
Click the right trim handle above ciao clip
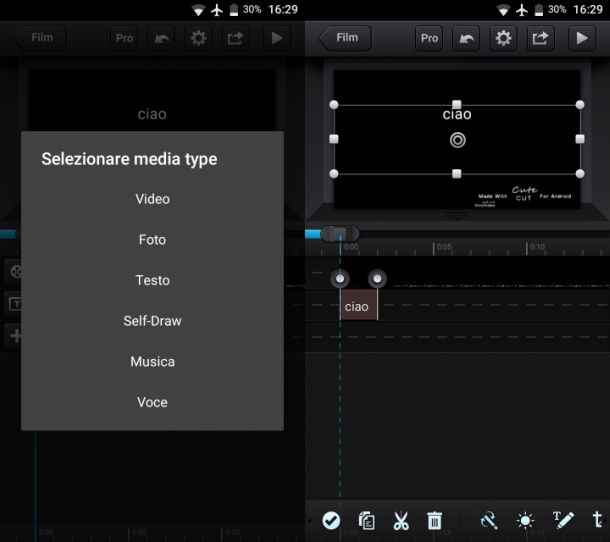(377, 279)
